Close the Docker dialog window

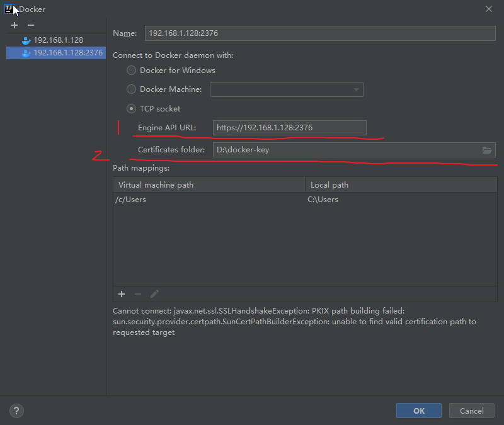tap(489, 9)
